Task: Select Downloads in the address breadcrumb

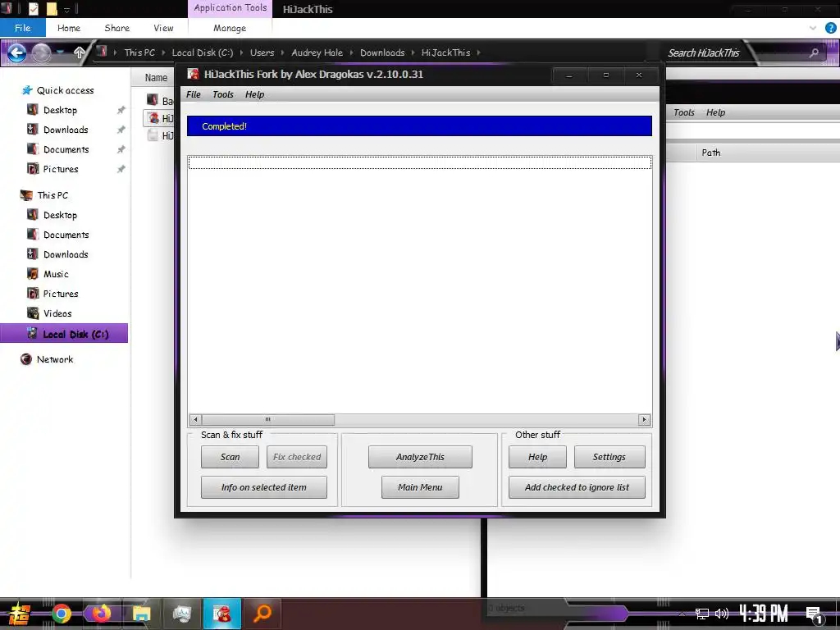Action: [x=382, y=52]
